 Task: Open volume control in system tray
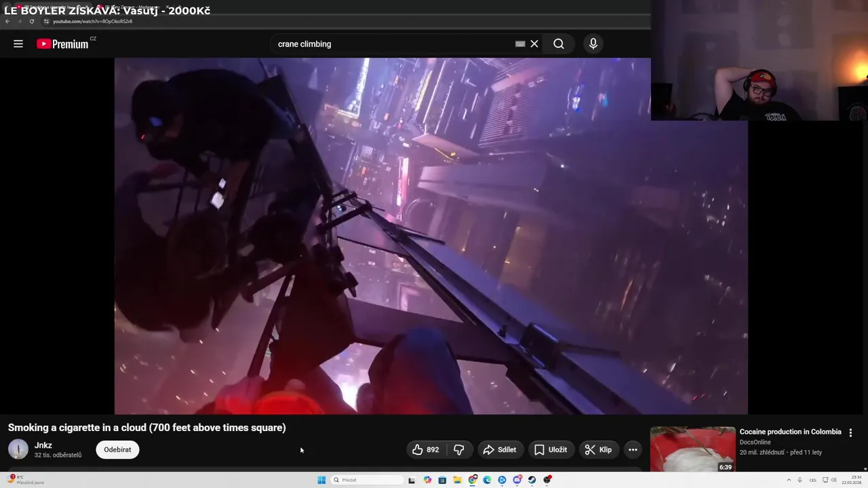coord(833,480)
